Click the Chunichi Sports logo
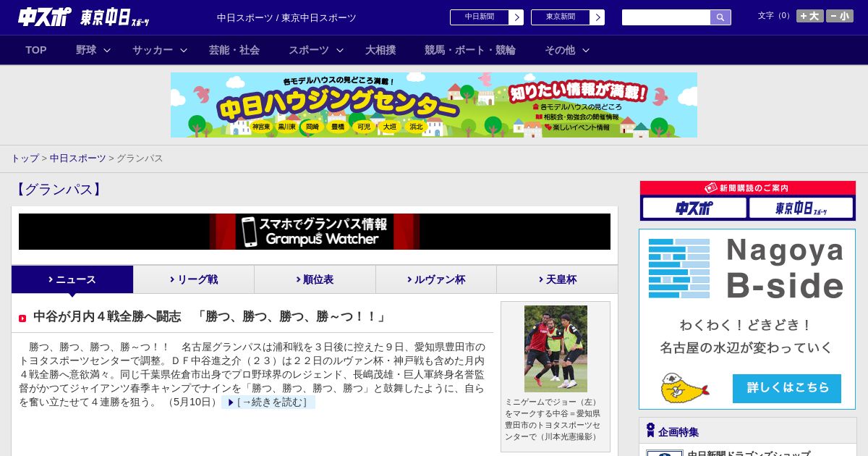868x456 pixels. (x=45, y=17)
